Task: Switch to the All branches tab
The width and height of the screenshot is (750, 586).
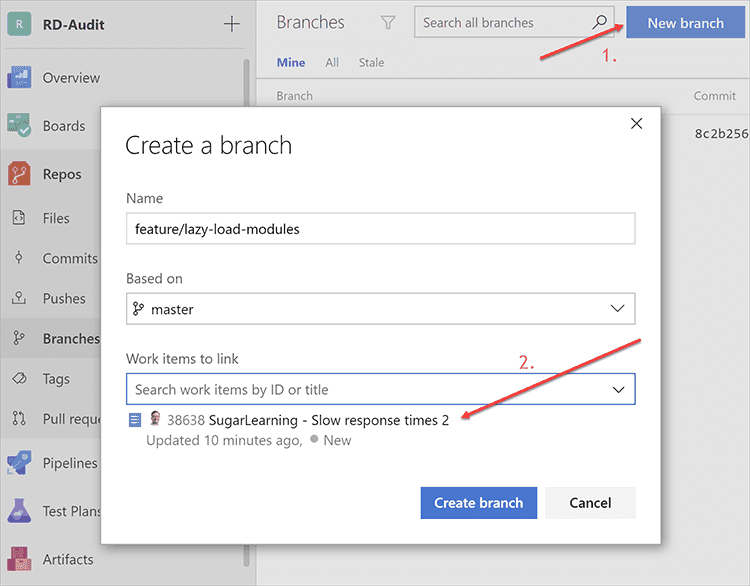Action: click(x=332, y=62)
